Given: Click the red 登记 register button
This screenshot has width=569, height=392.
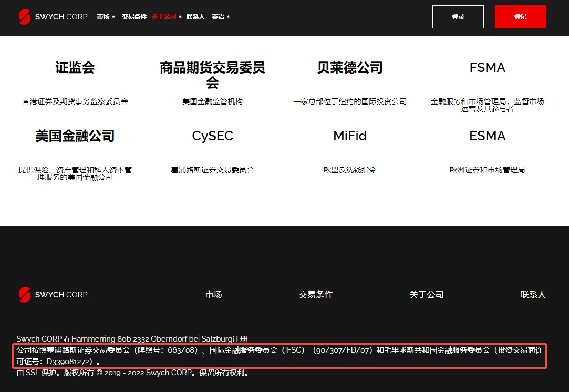Looking at the screenshot, I should click(520, 17).
